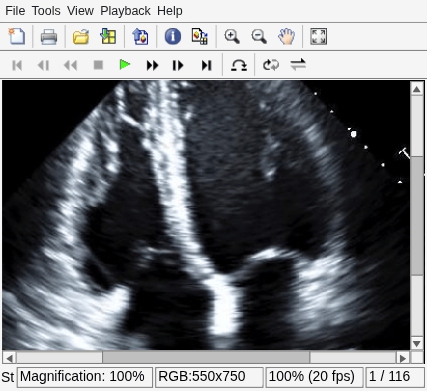
Task: Go to the last frame
Action: point(206,65)
